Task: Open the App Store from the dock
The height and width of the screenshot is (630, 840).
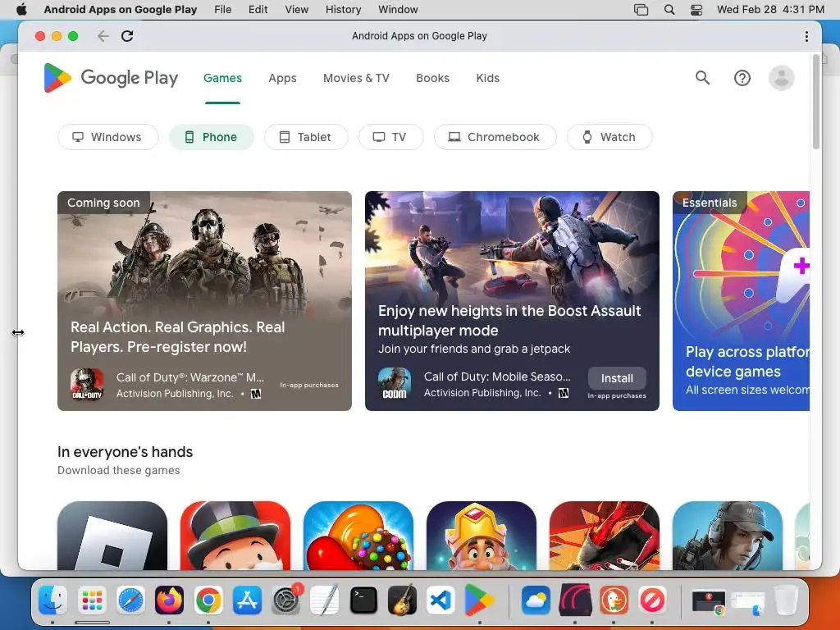Action: pos(247,600)
